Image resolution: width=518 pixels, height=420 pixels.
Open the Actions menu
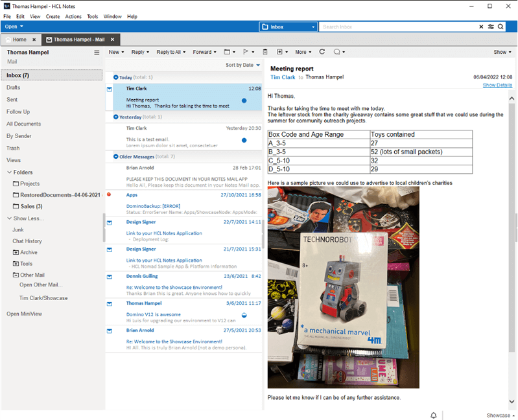pos(73,16)
